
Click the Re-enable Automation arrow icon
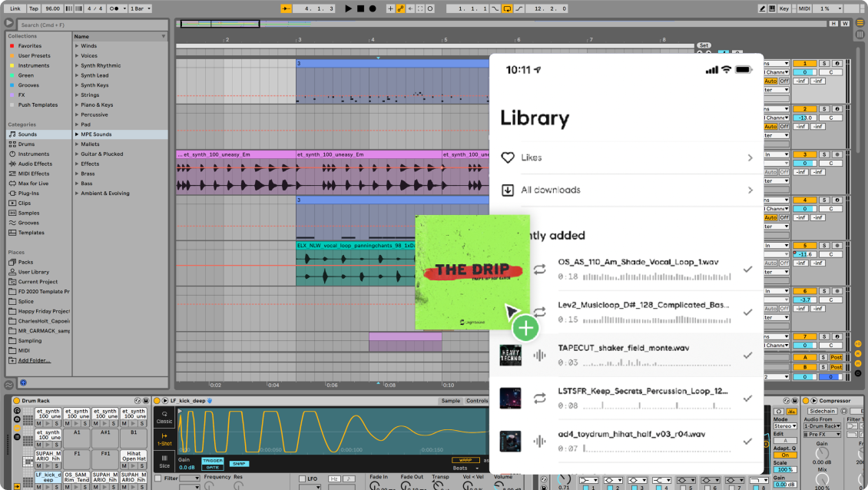(x=410, y=8)
